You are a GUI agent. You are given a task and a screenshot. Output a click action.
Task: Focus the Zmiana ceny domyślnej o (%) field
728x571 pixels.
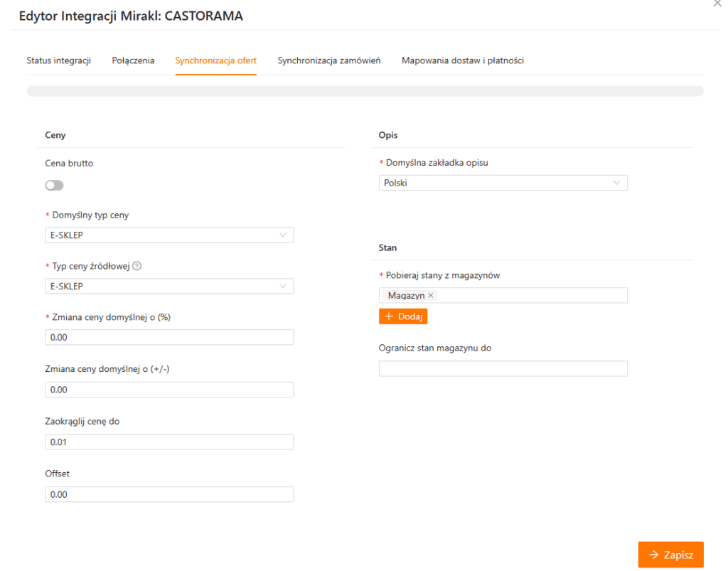pos(169,337)
